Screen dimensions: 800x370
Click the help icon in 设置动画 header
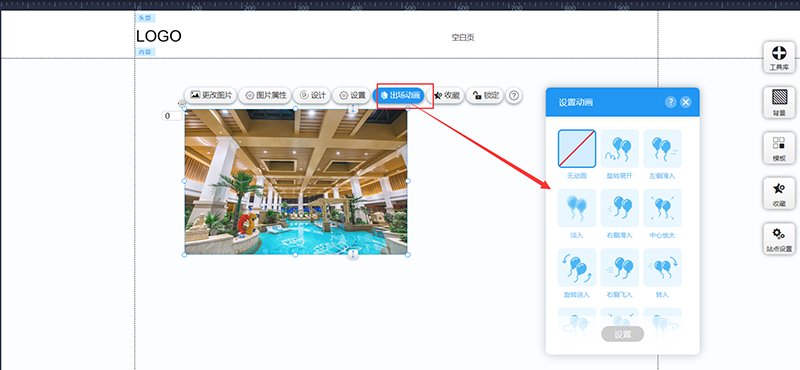[670, 102]
